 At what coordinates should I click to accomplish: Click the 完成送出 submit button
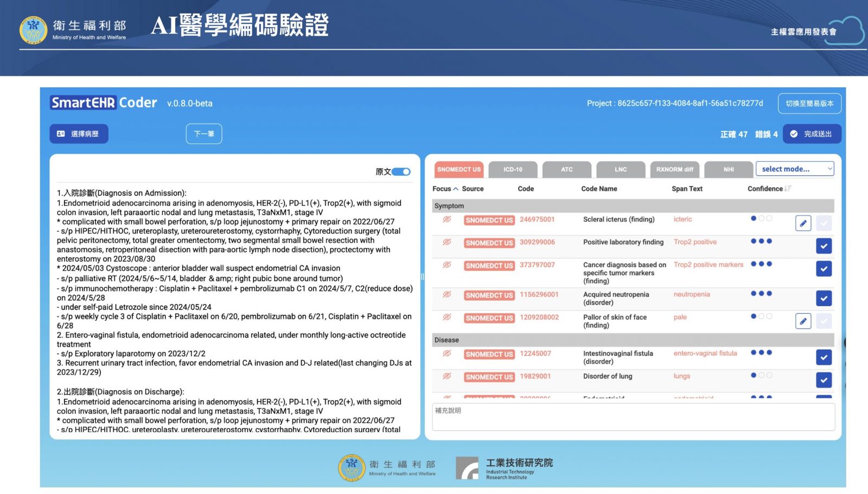point(812,134)
